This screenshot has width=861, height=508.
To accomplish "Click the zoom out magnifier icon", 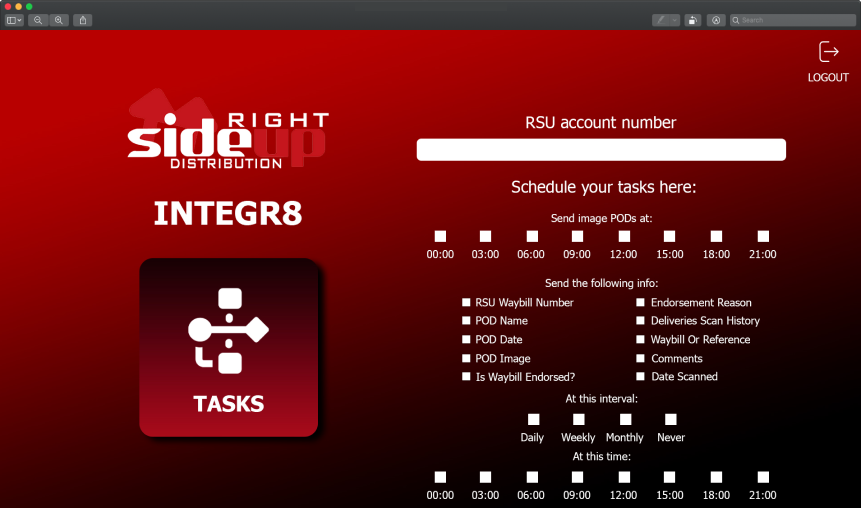I will pyautogui.click(x=38, y=20).
